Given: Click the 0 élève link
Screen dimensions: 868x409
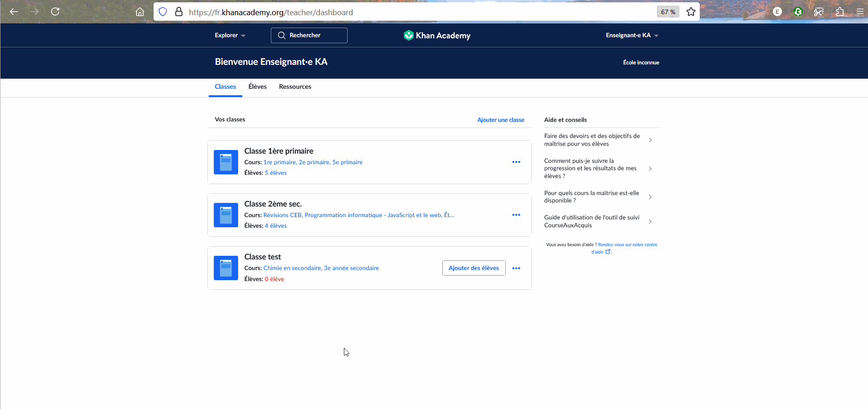Looking at the screenshot, I should point(274,279).
